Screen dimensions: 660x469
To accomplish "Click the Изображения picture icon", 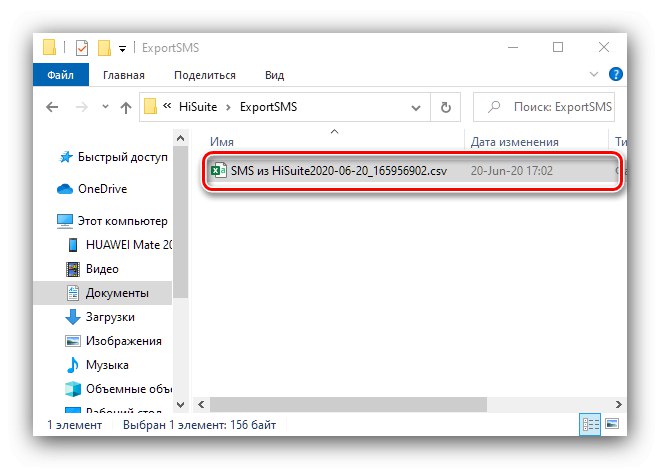I will coord(73,341).
